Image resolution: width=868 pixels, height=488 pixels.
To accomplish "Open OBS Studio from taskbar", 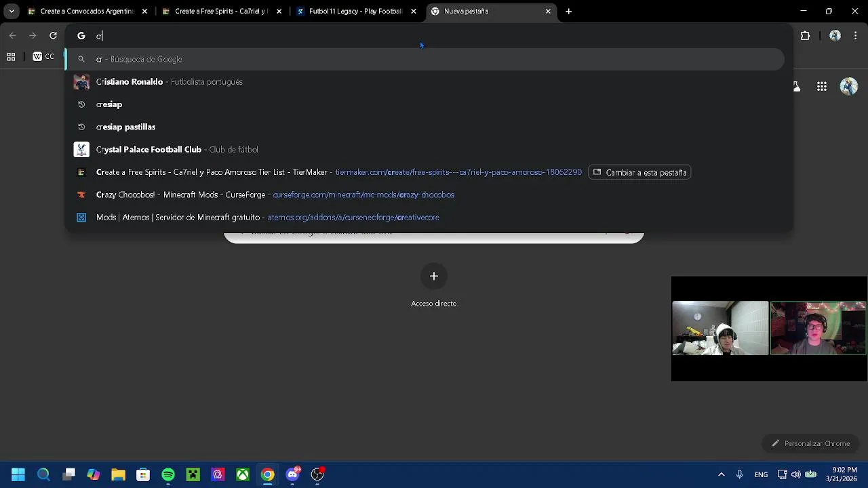I will click(317, 474).
